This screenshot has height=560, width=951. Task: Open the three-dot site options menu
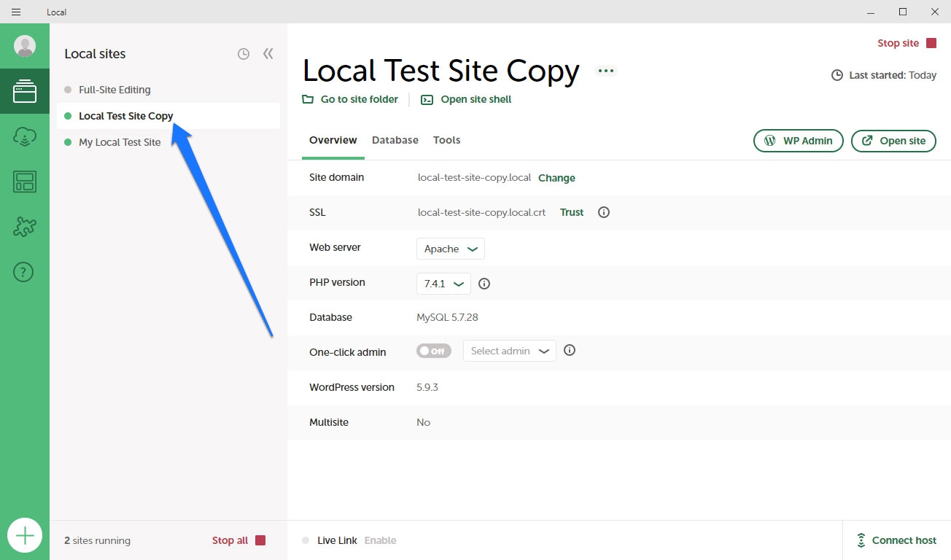[x=605, y=71]
